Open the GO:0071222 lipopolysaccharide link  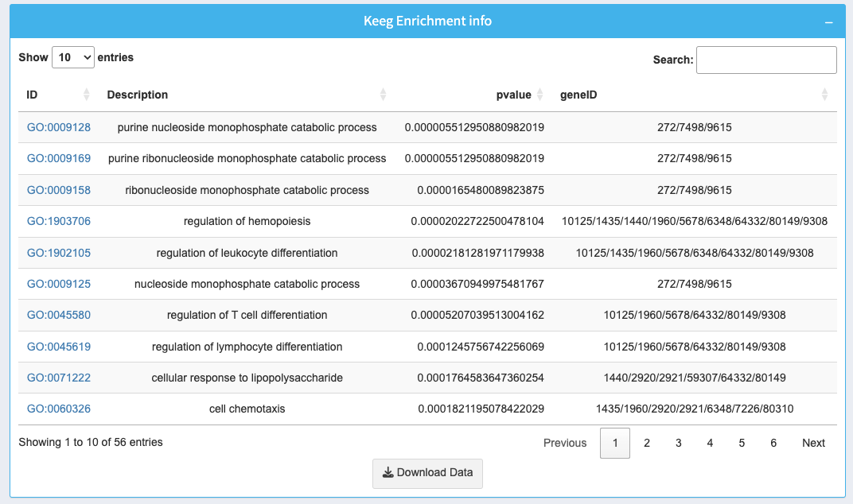point(59,378)
